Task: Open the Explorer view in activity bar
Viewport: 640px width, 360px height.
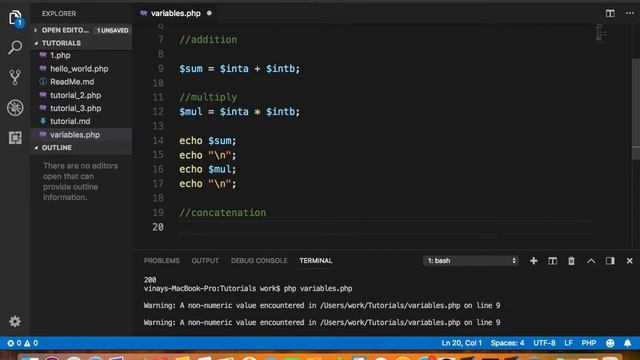Action: point(15,18)
